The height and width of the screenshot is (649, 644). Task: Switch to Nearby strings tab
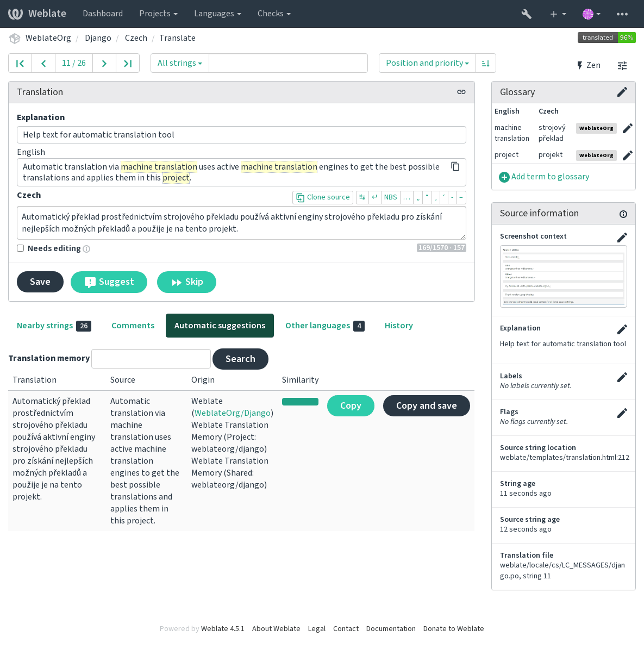click(x=54, y=326)
